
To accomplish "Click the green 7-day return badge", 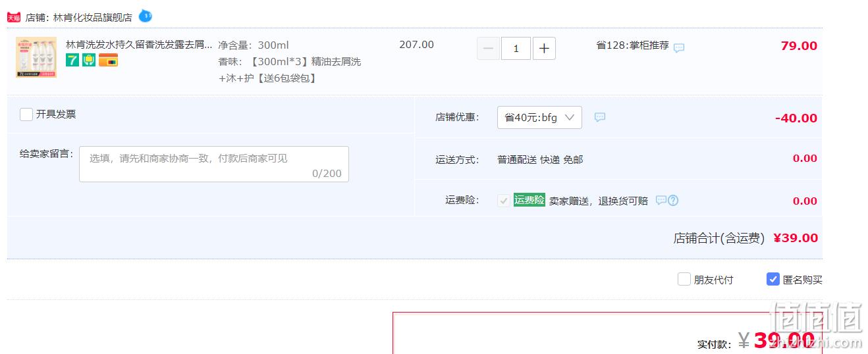I will 72,61.
